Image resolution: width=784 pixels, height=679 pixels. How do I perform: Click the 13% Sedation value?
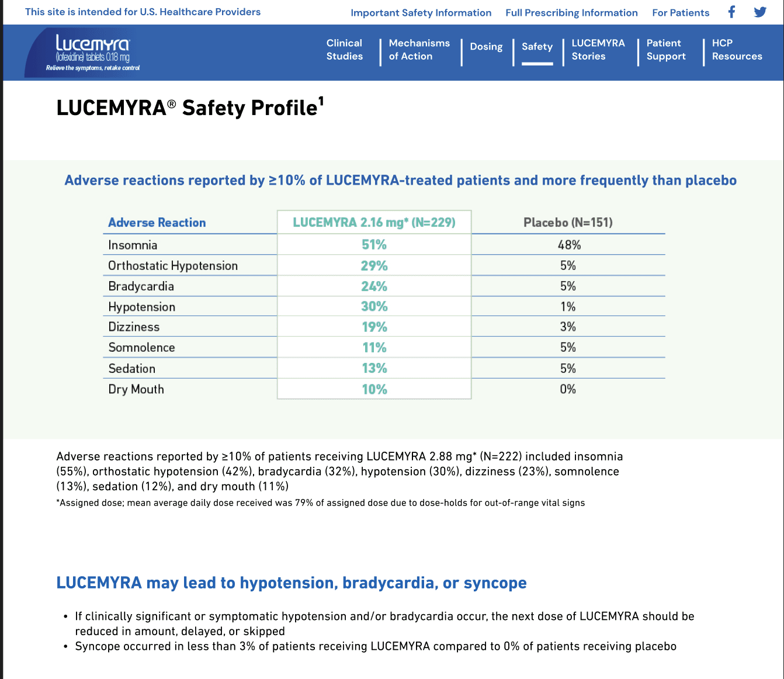point(374,369)
